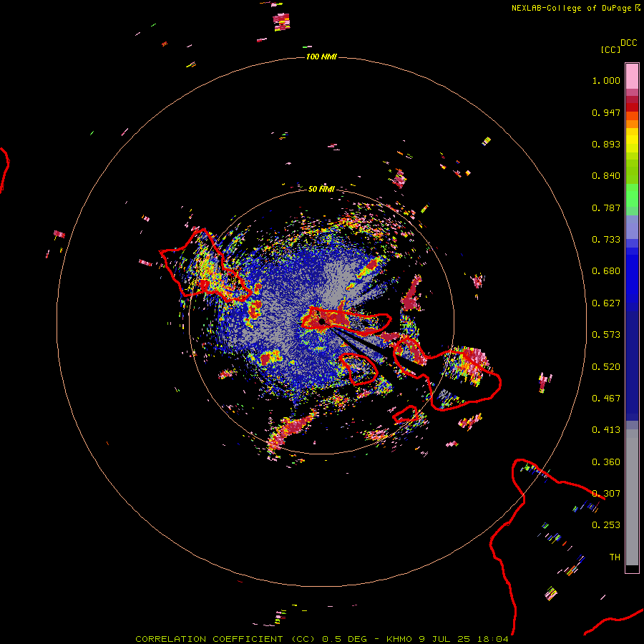
Task: Click the 0.413 scale value
Action: (606, 430)
